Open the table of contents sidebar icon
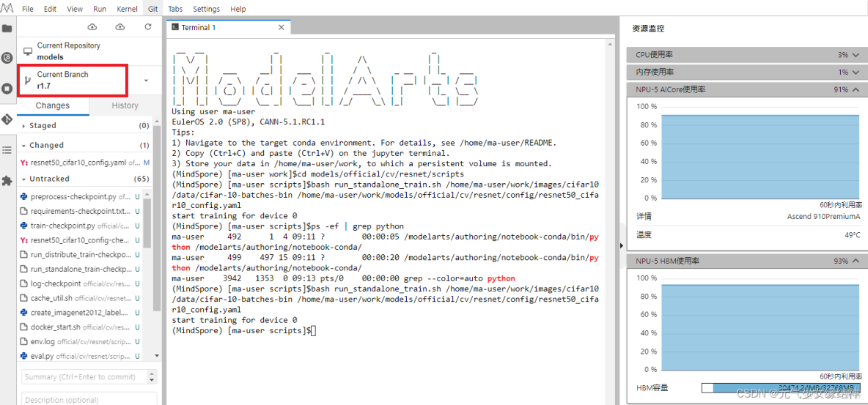This screenshot has height=405, width=868. [x=7, y=149]
